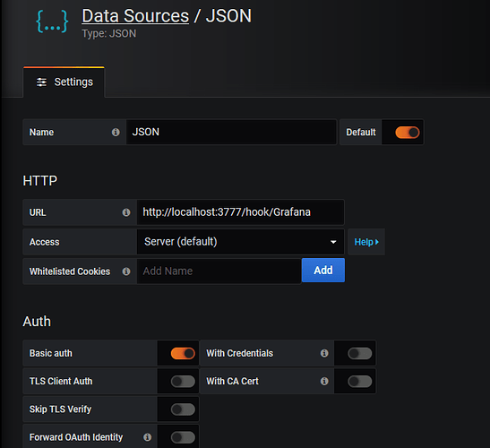
Task: Click the With CA Cert info icon
Action: point(324,381)
